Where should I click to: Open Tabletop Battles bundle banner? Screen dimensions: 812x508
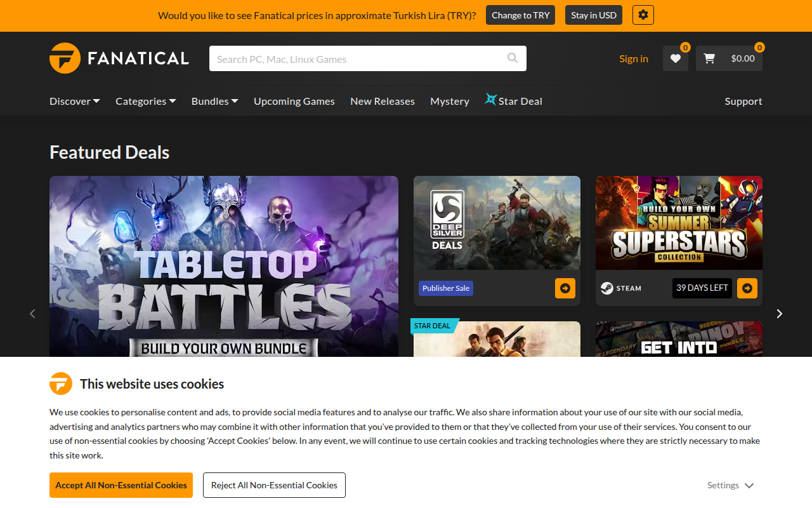224,267
